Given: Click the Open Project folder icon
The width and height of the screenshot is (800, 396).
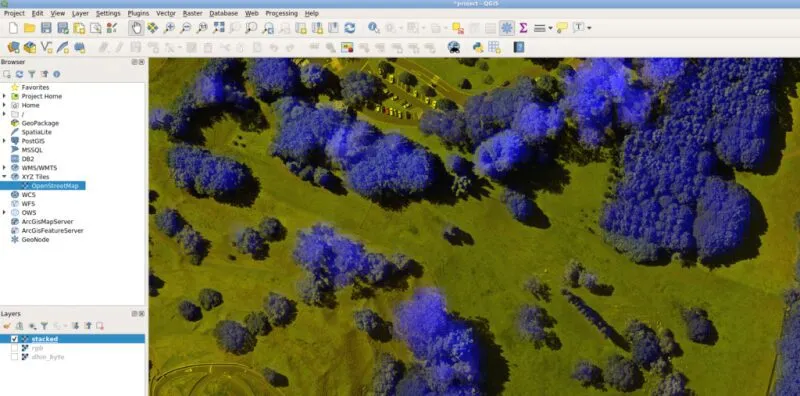Looking at the screenshot, I should click(x=30, y=28).
